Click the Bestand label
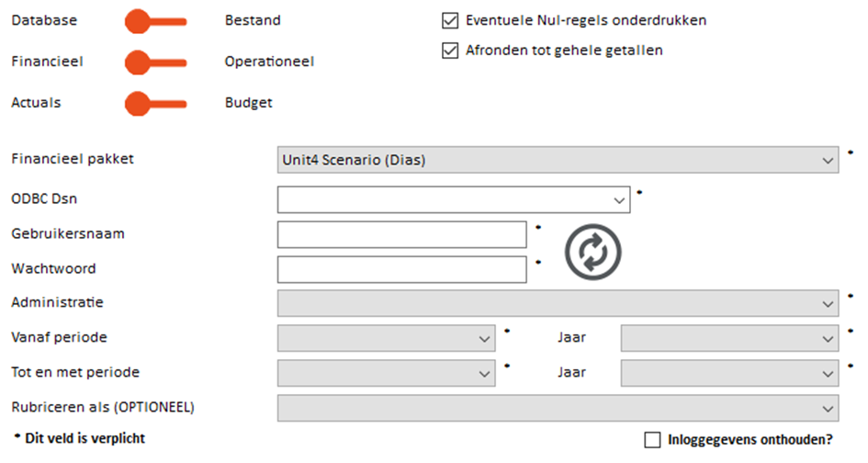 (253, 20)
